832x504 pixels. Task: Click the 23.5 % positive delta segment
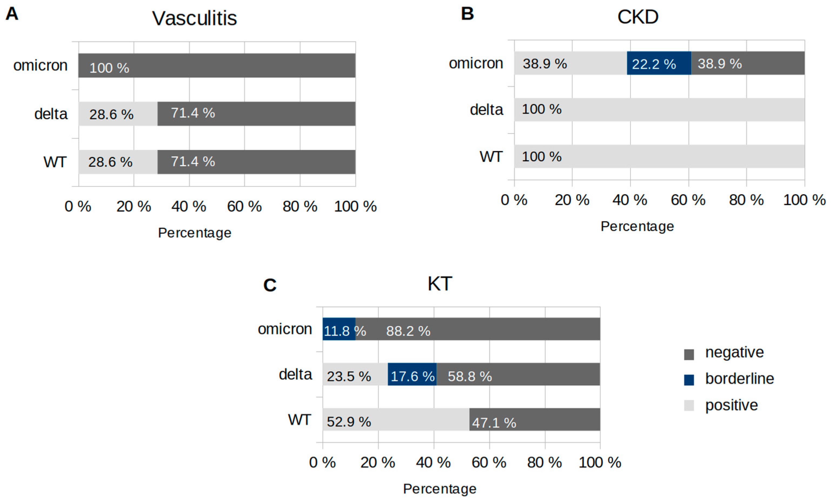click(x=355, y=374)
